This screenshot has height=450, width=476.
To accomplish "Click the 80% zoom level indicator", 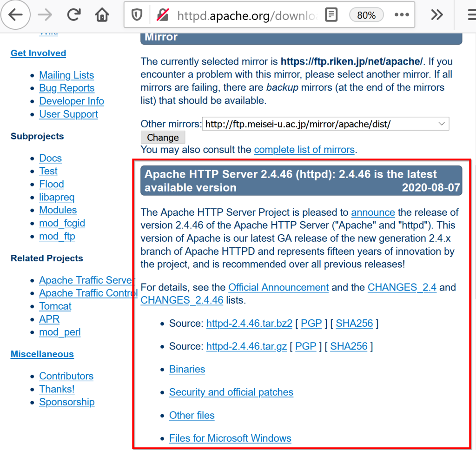I will coord(366,15).
